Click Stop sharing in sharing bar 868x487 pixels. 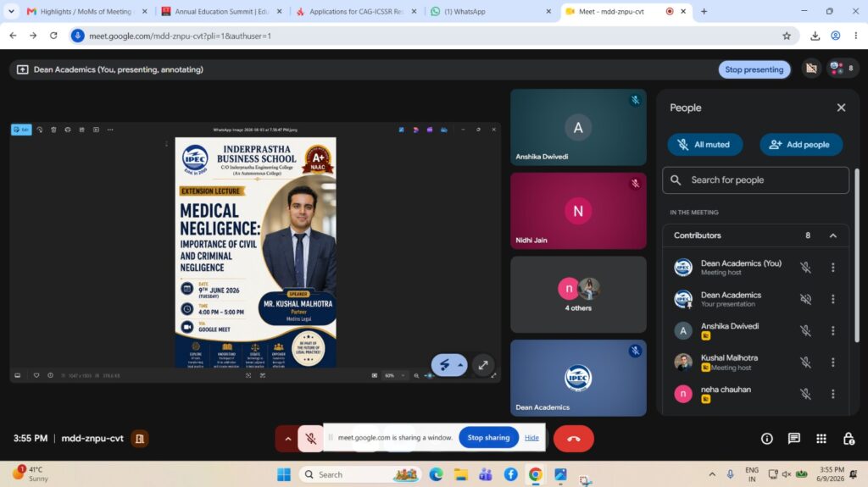(488, 437)
